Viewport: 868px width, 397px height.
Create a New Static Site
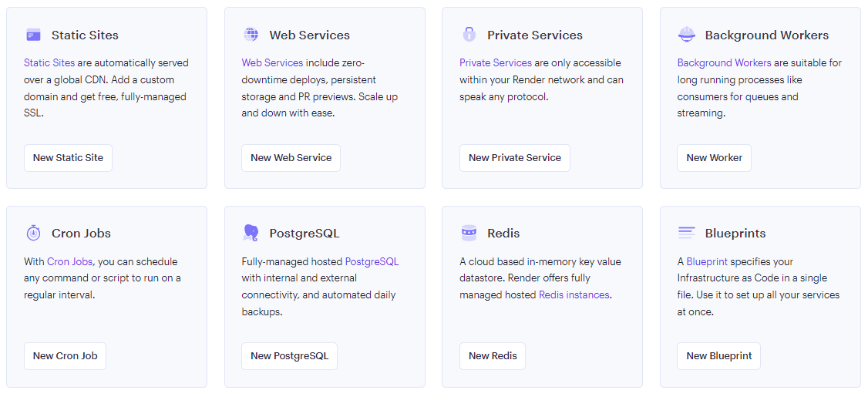(68, 158)
